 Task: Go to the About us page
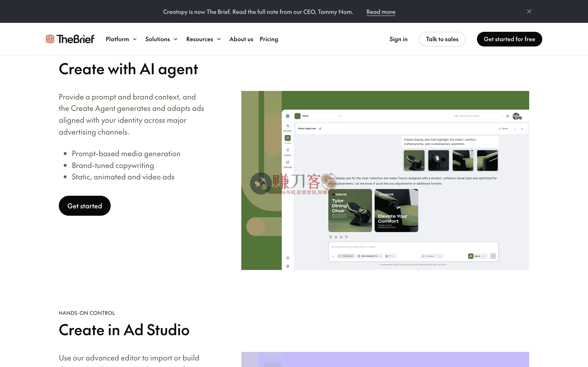click(241, 39)
